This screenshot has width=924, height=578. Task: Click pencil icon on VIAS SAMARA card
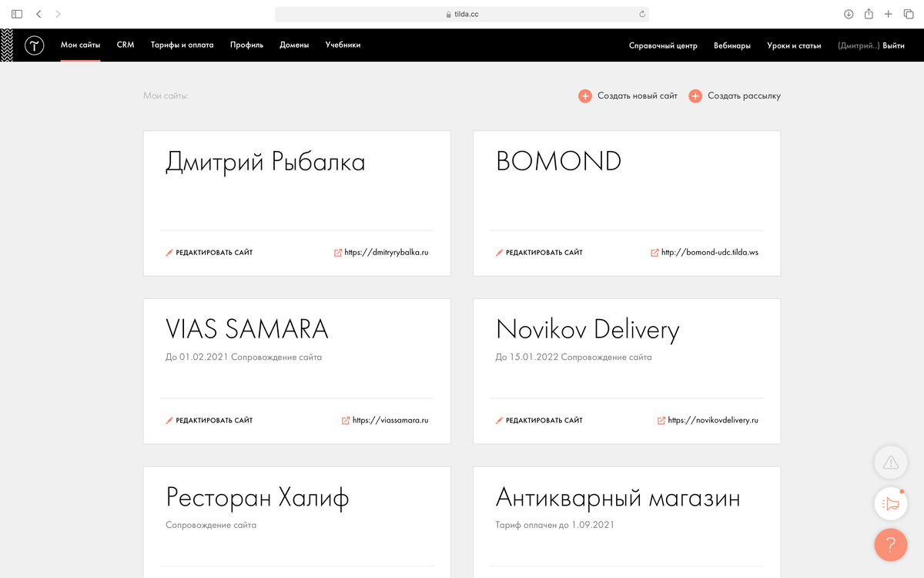tap(169, 421)
